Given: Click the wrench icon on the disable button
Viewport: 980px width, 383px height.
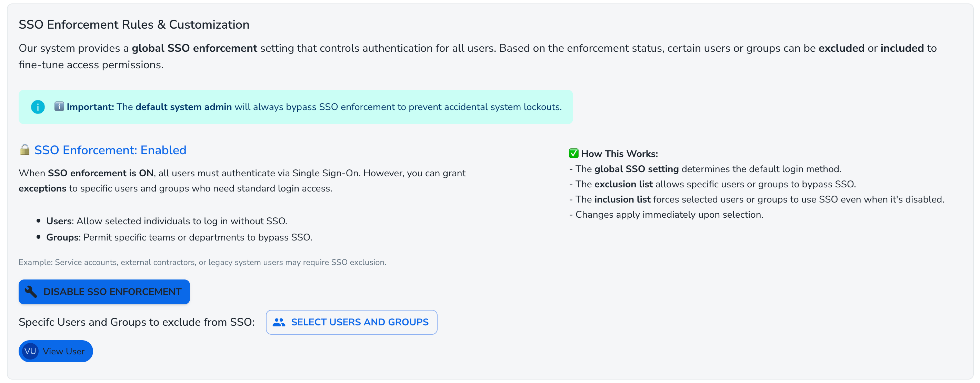Looking at the screenshot, I should tap(31, 292).
